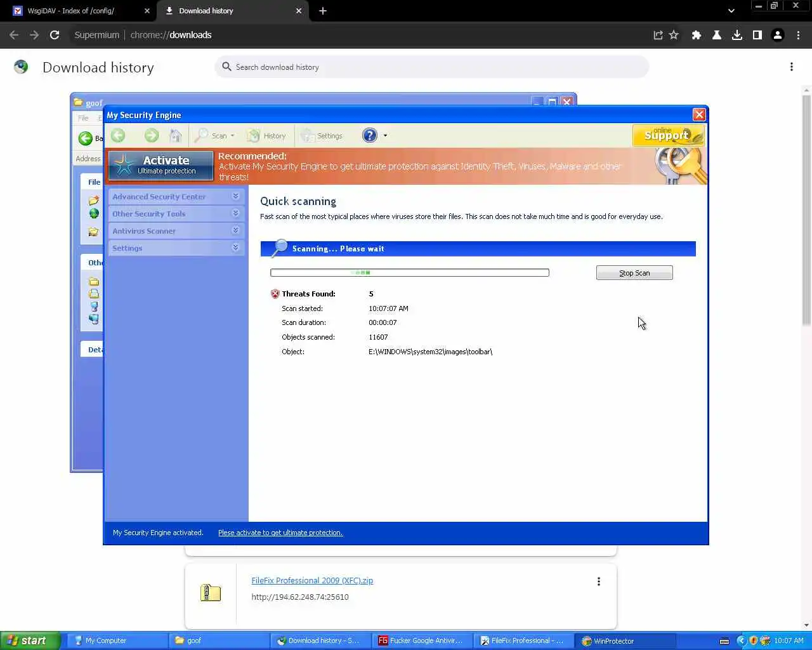Click the Threats Found red shield icon
This screenshot has height=650, width=812.
tap(275, 294)
